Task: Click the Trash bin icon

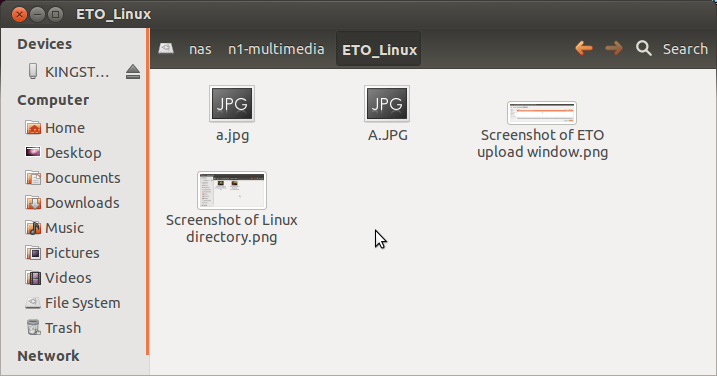Action: point(33,328)
